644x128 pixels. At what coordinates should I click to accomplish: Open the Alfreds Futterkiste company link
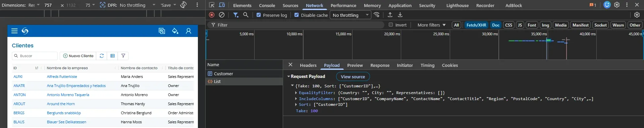coord(62,77)
